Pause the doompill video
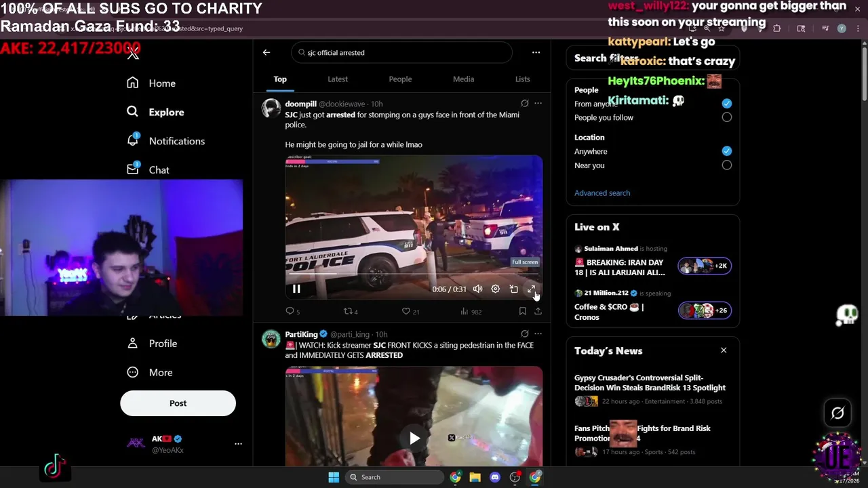Image resolution: width=868 pixels, height=488 pixels. click(296, 289)
